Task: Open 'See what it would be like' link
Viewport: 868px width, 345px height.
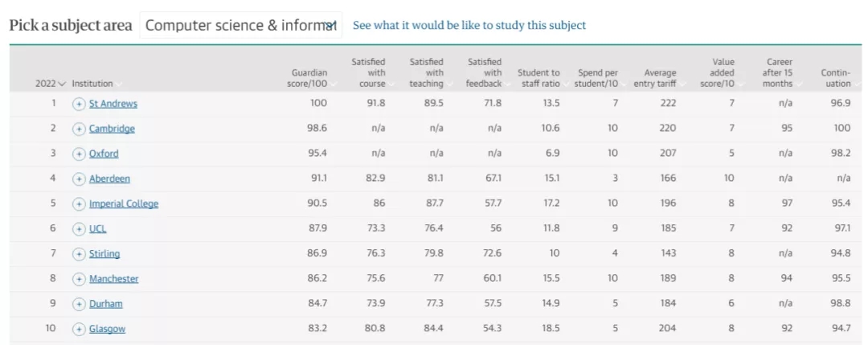Action: [x=469, y=26]
